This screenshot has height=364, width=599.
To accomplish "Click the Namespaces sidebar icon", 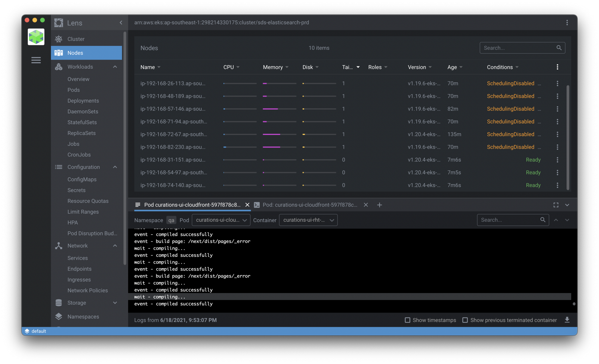I will point(59,316).
